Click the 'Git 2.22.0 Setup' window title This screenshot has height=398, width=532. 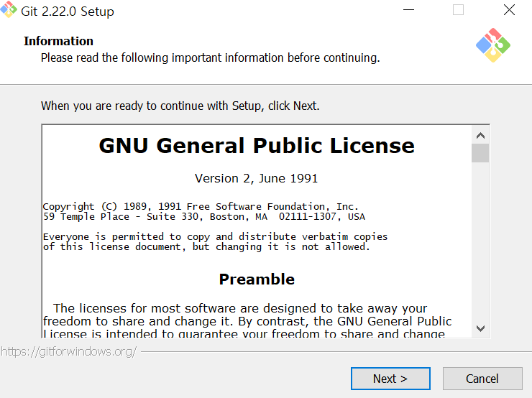coord(68,11)
